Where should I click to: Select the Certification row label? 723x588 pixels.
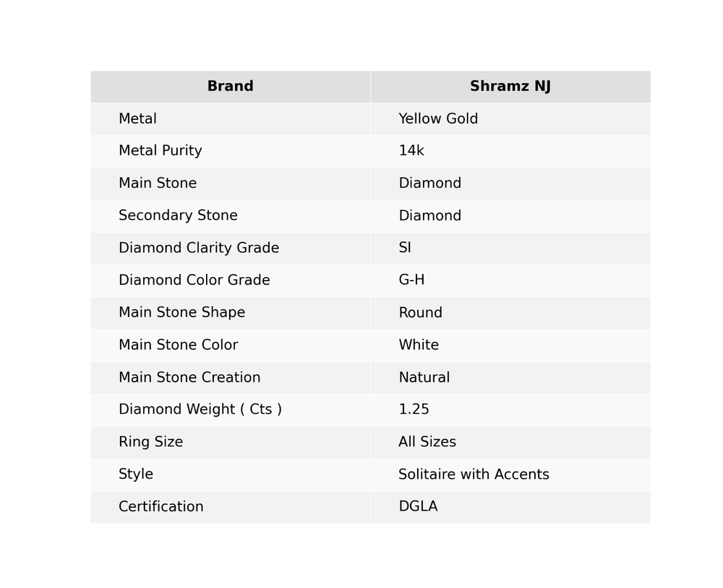click(x=161, y=507)
